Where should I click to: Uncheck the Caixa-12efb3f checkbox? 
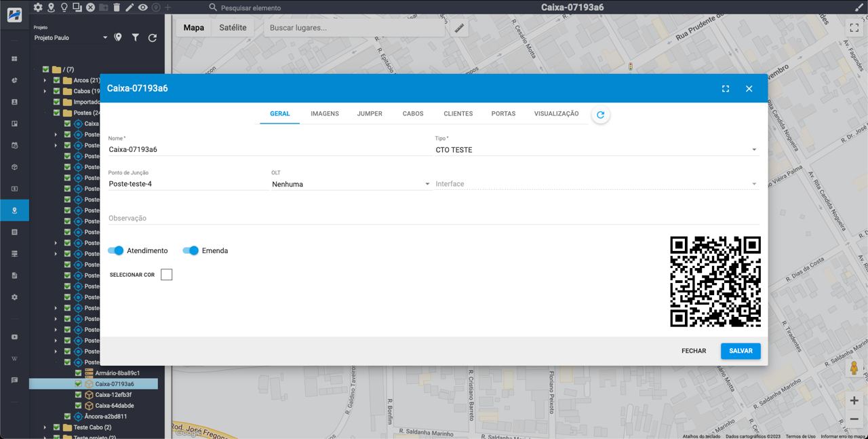[x=78, y=395]
